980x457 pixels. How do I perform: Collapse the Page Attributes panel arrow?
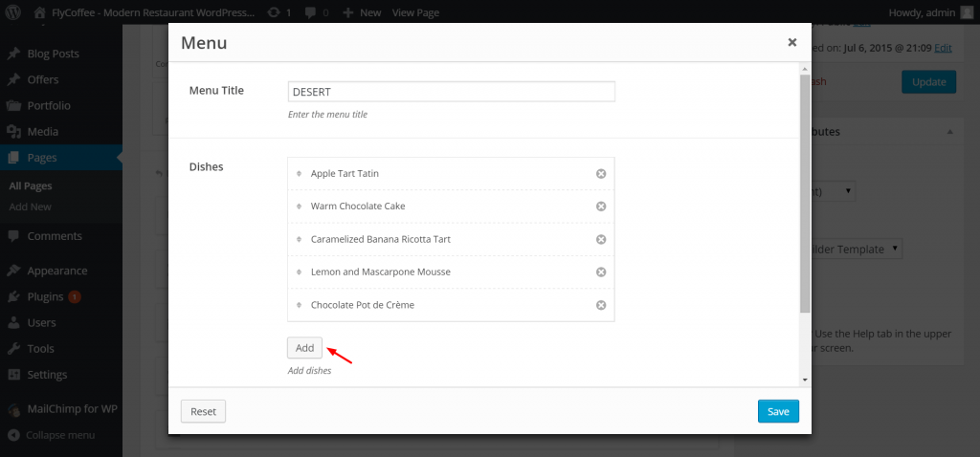pyautogui.click(x=949, y=132)
